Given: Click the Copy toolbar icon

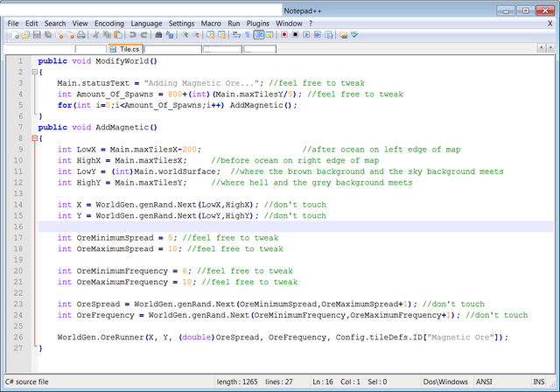Looking at the screenshot, I should 107,35.
